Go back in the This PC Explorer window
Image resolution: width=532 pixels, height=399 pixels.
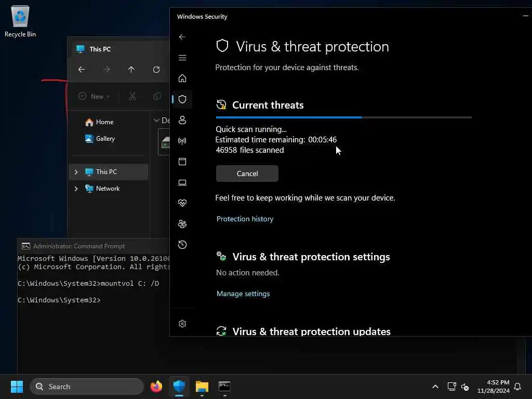tap(82, 70)
